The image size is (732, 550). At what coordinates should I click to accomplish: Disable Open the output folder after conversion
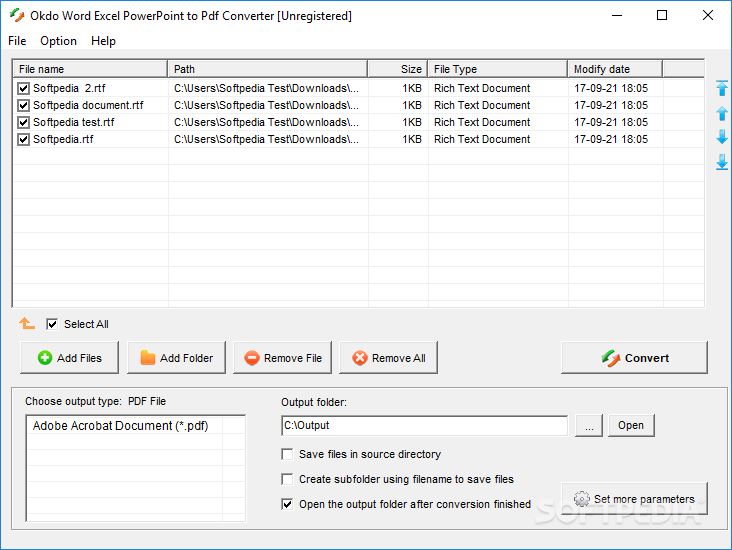pyautogui.click(x=287, y=504)
